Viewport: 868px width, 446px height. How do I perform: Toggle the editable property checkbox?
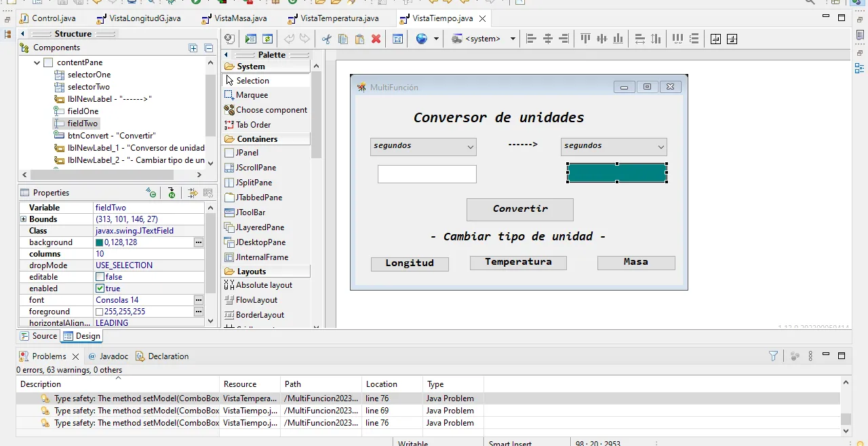(x=100, y=277)
